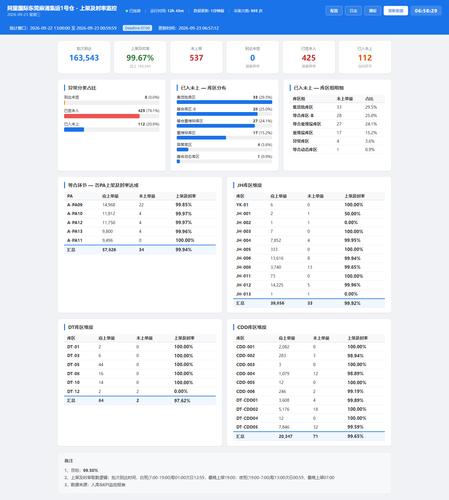Click the 27 (24.1%) distribution bar
The height and width of the screenshot is (500, 449).
tap(216, 126)
